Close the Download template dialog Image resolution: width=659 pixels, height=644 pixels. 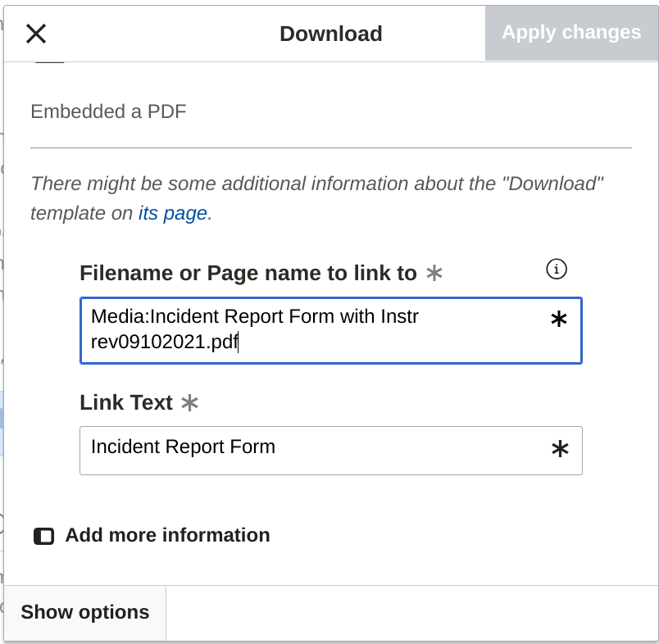(36, 34)
